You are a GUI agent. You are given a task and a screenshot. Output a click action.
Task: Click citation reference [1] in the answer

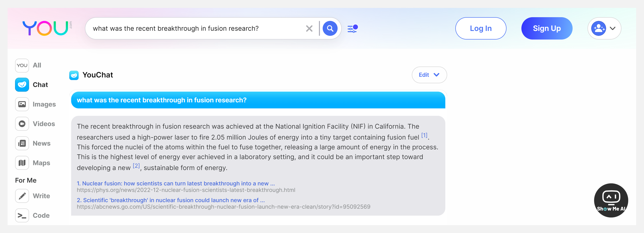[424, 135]
